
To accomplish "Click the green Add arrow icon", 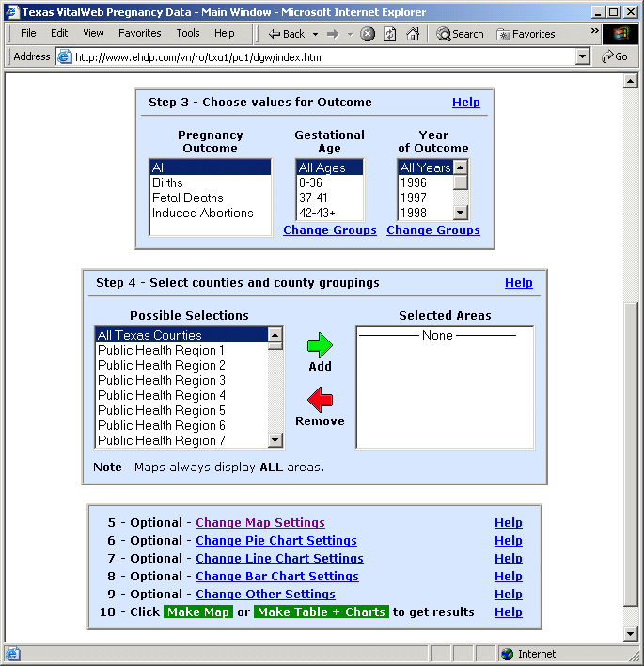I will pyautogui.click(x=320, y=345).
